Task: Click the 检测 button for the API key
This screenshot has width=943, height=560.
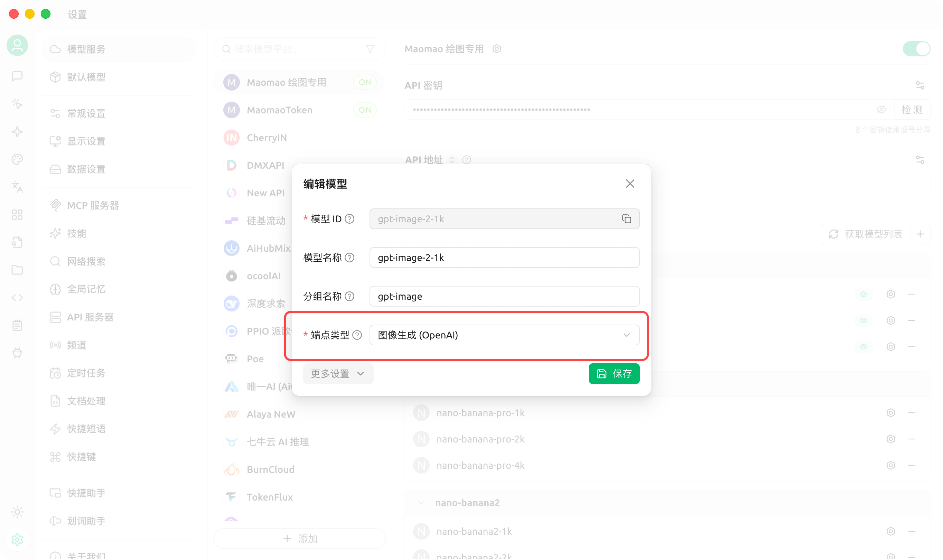Action: 912,110
